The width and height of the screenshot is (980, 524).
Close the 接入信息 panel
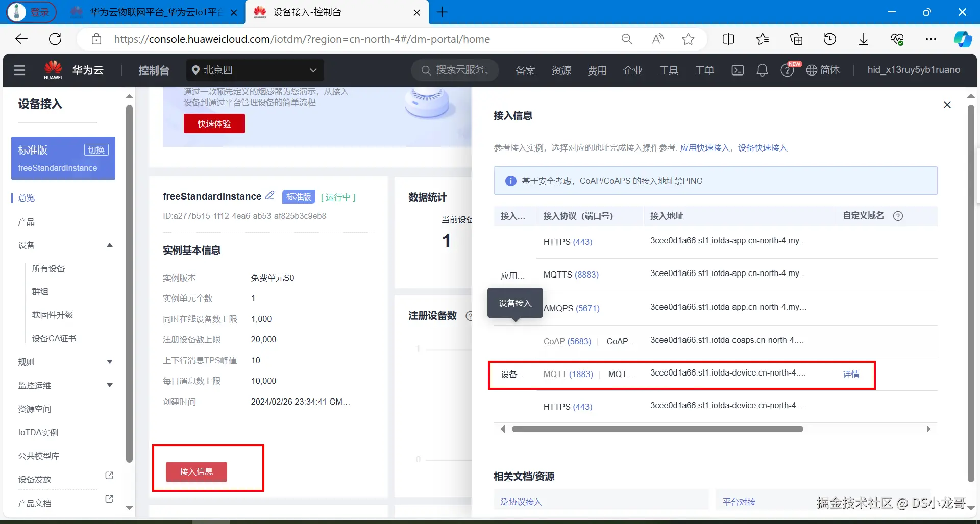pos(947,105)
